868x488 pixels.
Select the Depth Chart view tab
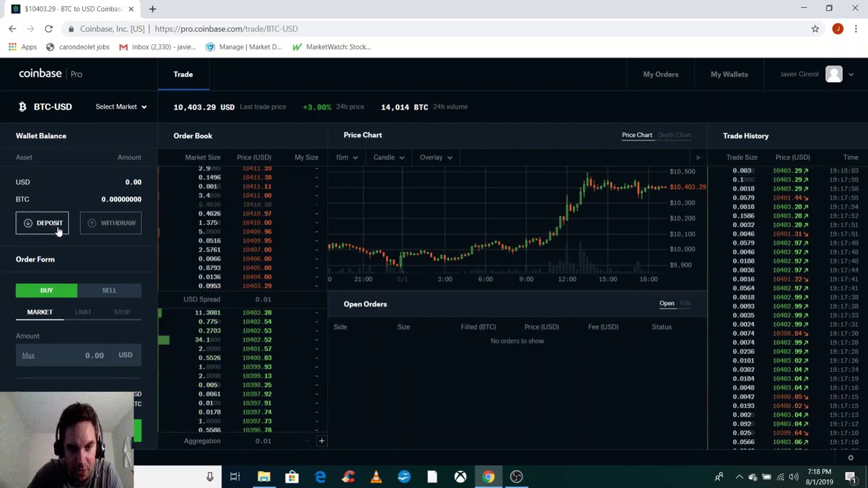(x=674, y=135)
